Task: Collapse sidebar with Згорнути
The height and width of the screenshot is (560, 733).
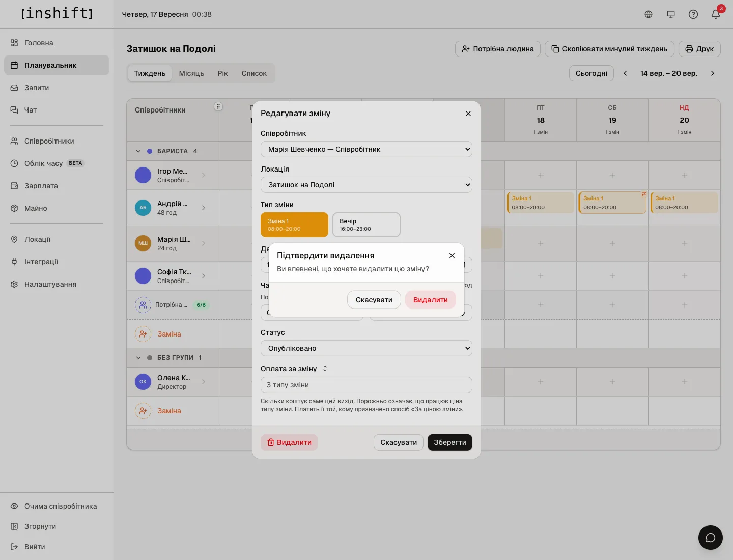Action: pos(57,526)
